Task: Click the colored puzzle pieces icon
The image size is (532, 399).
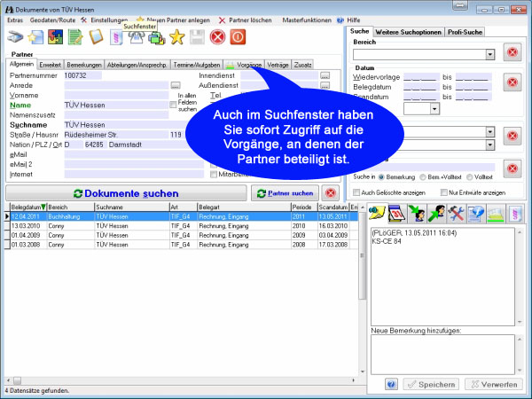Action: 55,37
